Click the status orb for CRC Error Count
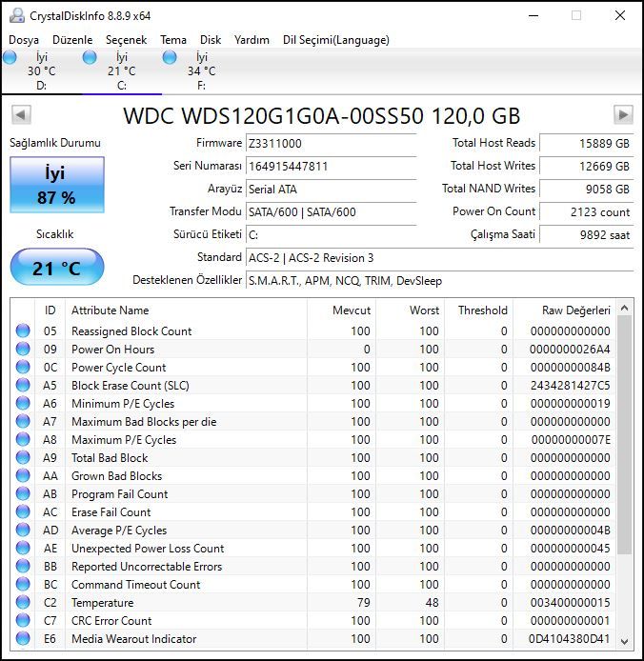This screenshot has width=644, height=661. click(x=23, y=621)
